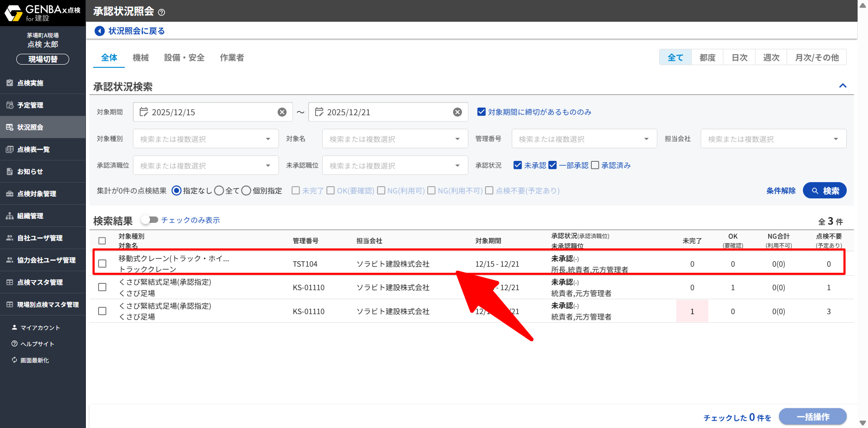Select the 個別指定 radio button
868x428 pixels.
point(246,191)
